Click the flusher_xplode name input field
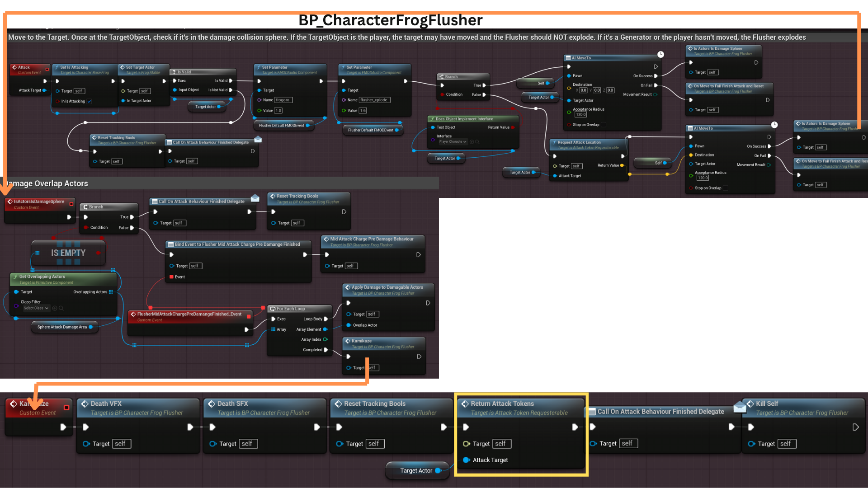 (374, 100)
